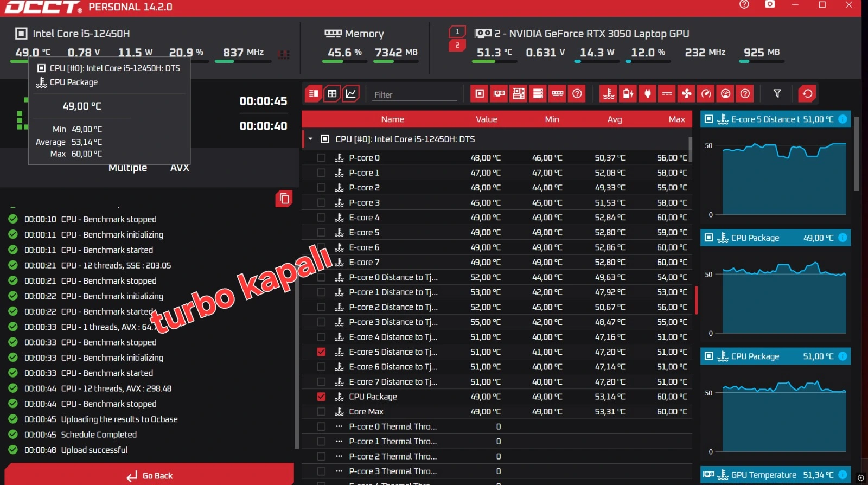
Task: Switch to graph view layout
Action: tap(350, 94)
